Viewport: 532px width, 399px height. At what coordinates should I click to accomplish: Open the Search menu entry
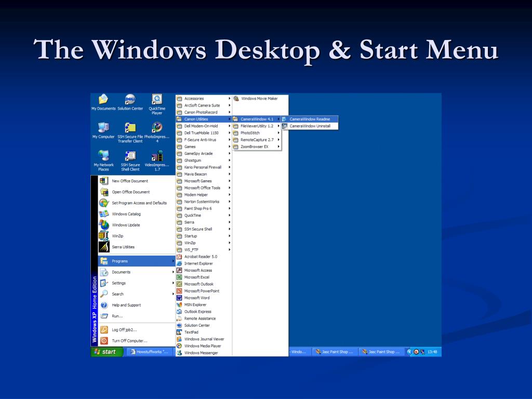coord(137,294)
